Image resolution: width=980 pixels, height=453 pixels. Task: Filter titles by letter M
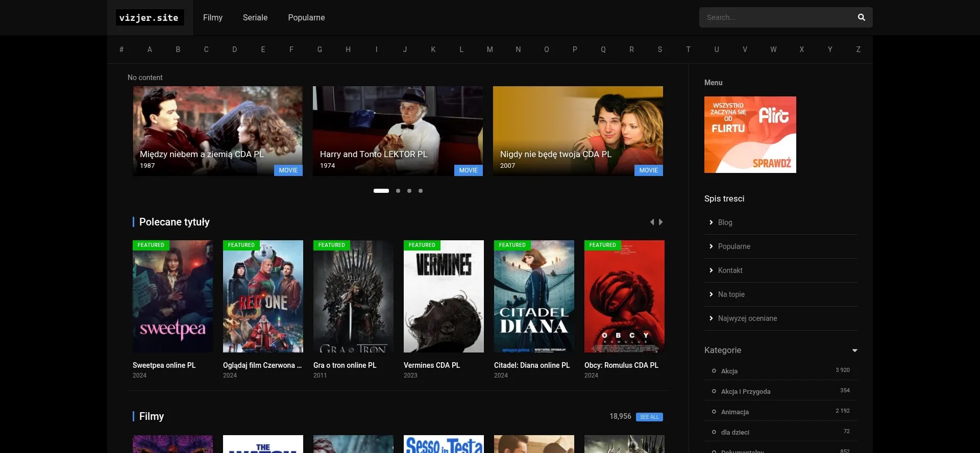[490, 49]
